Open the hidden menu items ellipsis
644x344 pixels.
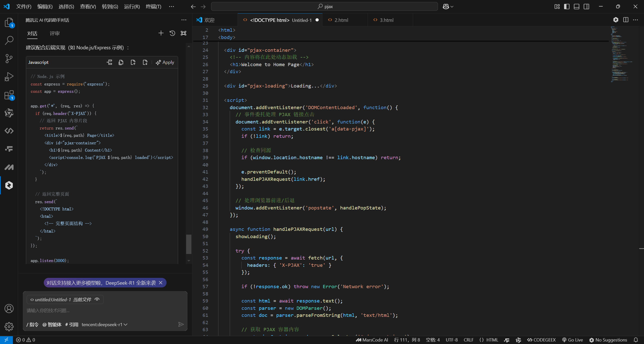pyautogui.click(x=172, y=7)
